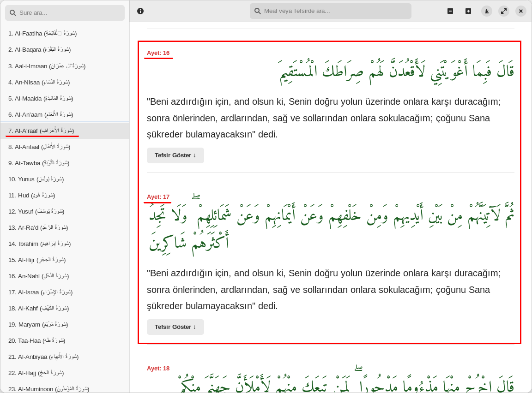Click the 'Ayet: 18' label
The image size is (532, 393).
[158, 369]
